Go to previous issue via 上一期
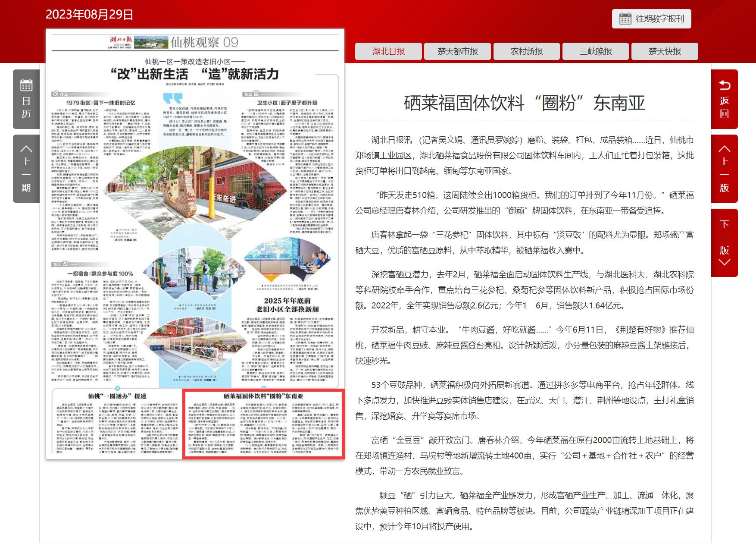This screenshot has width=756, height=553. [x=26, y=169]
